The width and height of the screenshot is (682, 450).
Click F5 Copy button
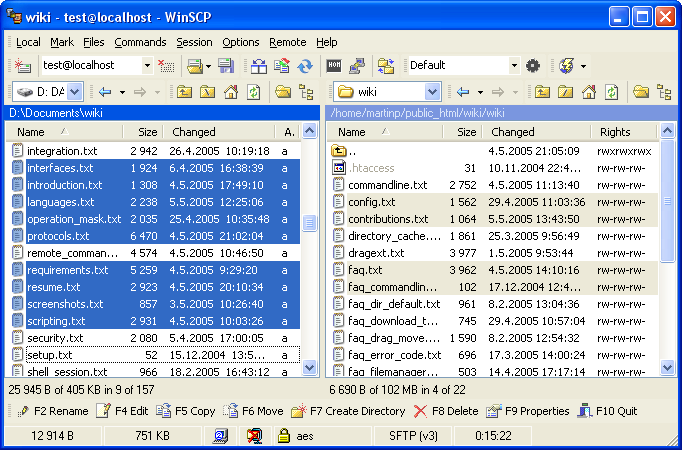[x=186, y=411]
